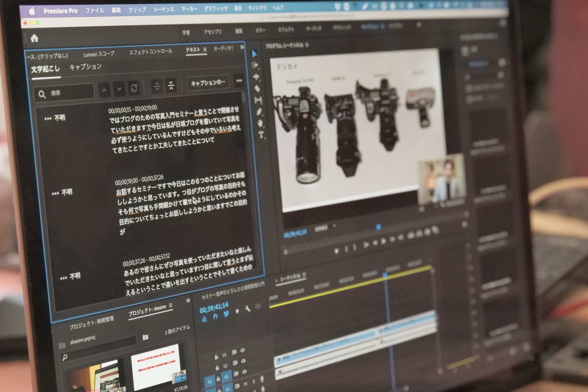The height and width of the screenshot is (392, 588).
Task: Open プロジェクト:shasinn panel menu icon
Action: 170,305
